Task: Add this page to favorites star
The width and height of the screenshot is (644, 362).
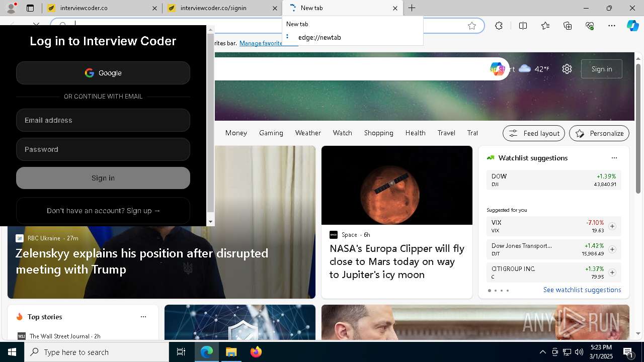Action: (x=472, y=26)
